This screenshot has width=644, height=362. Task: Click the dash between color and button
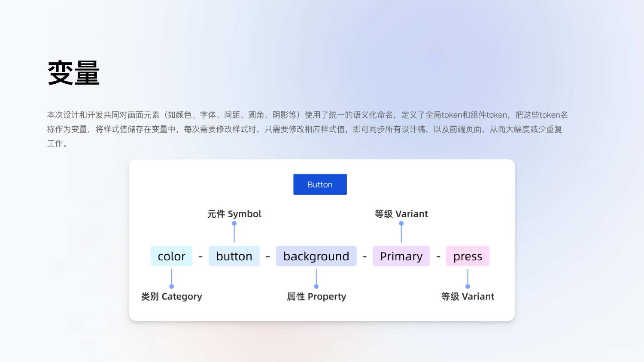pyautogui.click(x=200, y=257)
